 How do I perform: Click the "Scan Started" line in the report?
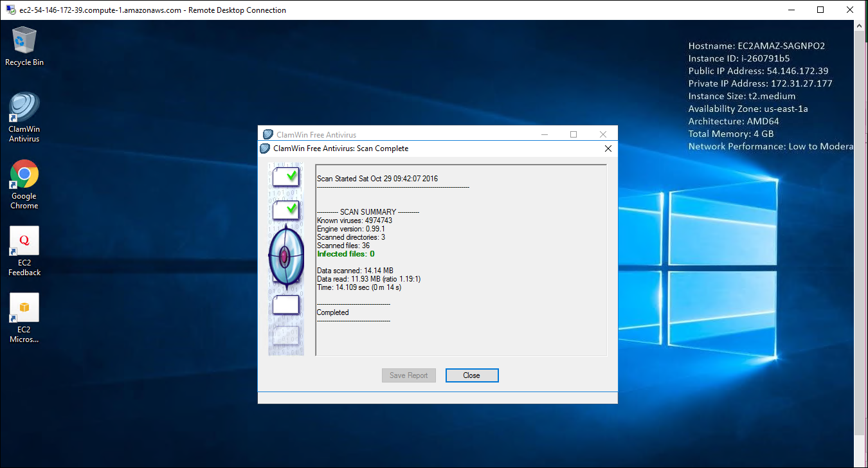(377, 178)
